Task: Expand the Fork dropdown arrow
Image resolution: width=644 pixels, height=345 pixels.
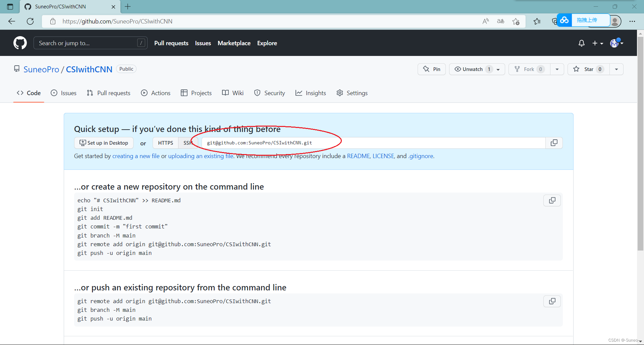Action: 557,69
